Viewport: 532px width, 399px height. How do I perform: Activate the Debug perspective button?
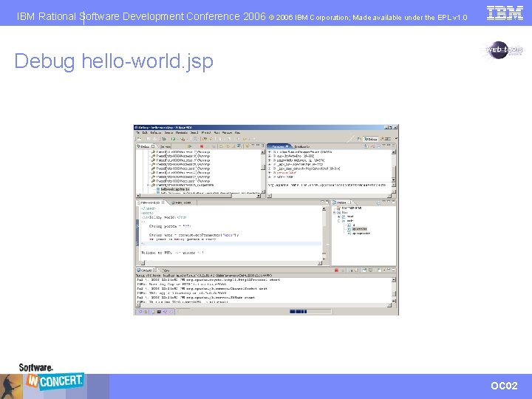[x=370, y=139]
